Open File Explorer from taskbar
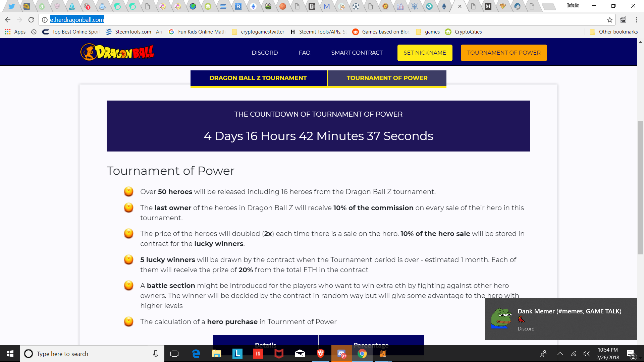Screen dimensions: 644x362 pos(216,354)
